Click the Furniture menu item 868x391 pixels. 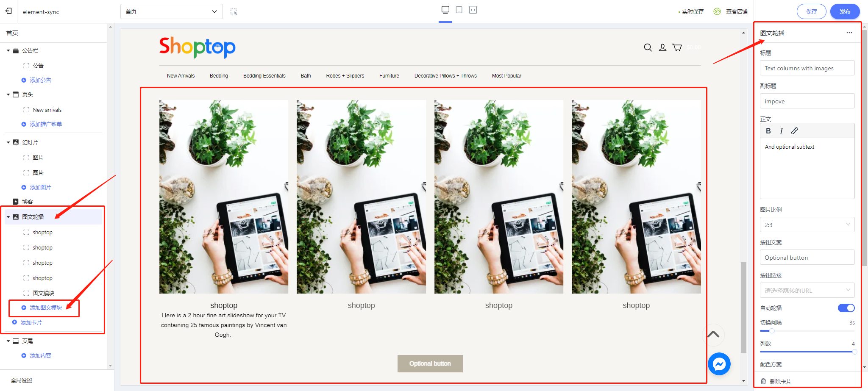pyautogui.click(x=389, y=76)
